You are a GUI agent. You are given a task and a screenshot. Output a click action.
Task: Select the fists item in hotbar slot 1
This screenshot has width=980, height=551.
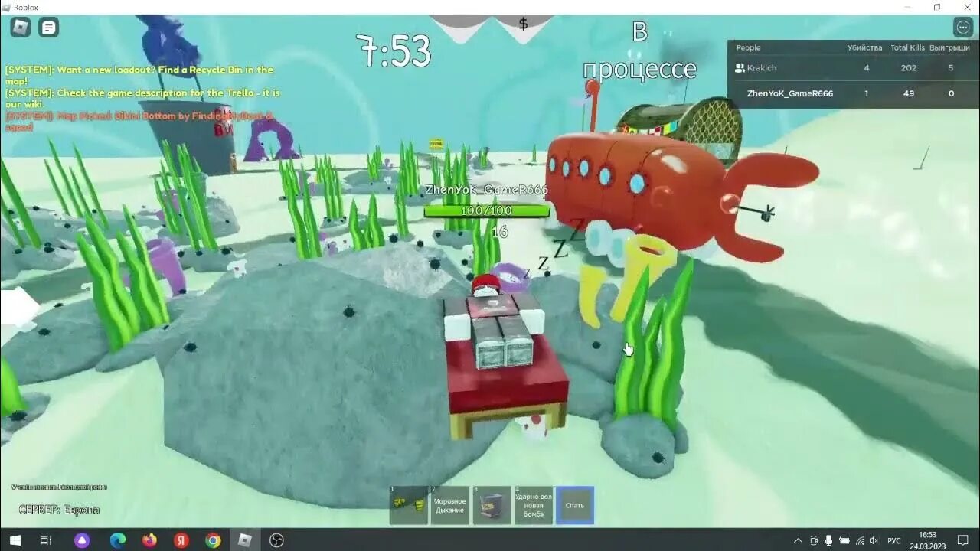click(x=408, y=505)
